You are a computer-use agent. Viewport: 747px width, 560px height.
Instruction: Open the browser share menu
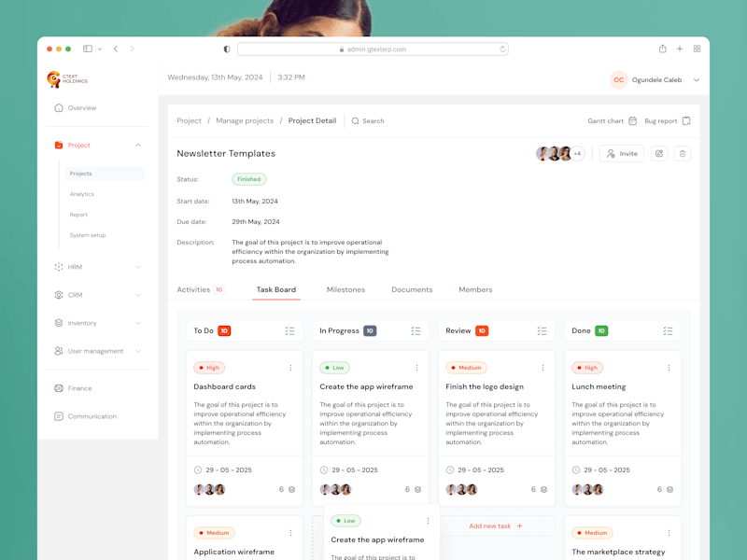tap(662, 49)
